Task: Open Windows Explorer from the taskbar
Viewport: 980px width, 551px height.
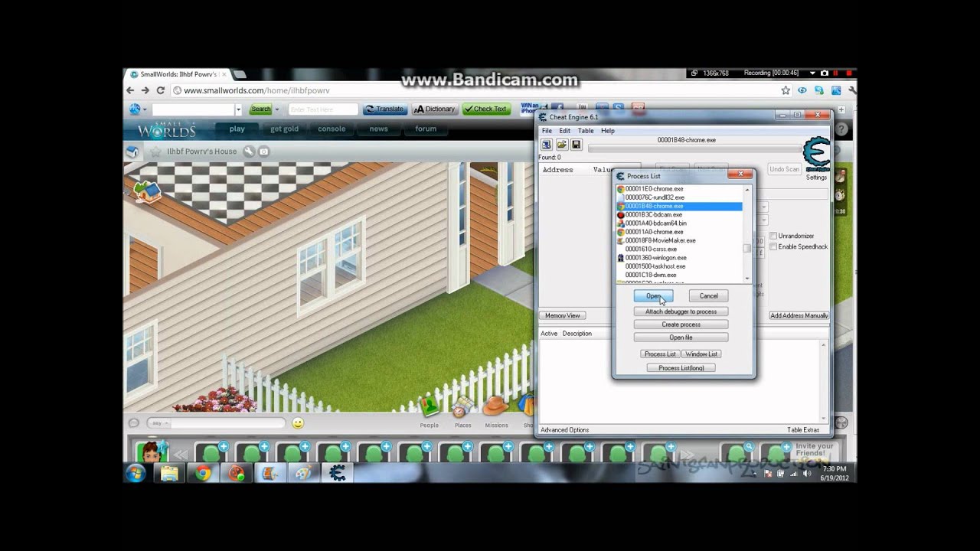Action: (169, 474)
